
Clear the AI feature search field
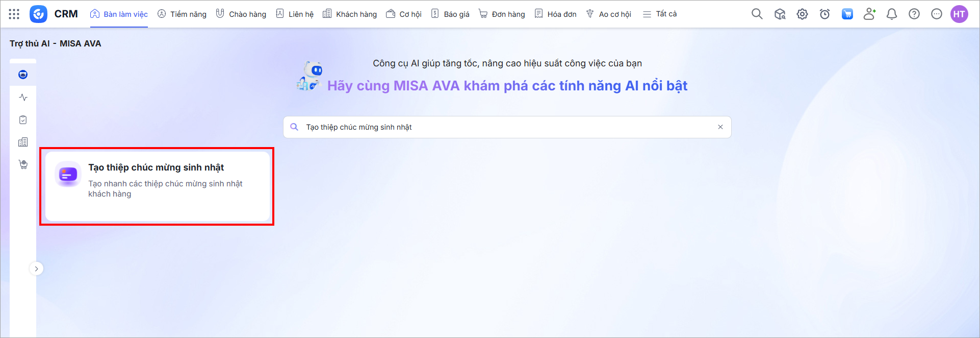pos(720,127)
